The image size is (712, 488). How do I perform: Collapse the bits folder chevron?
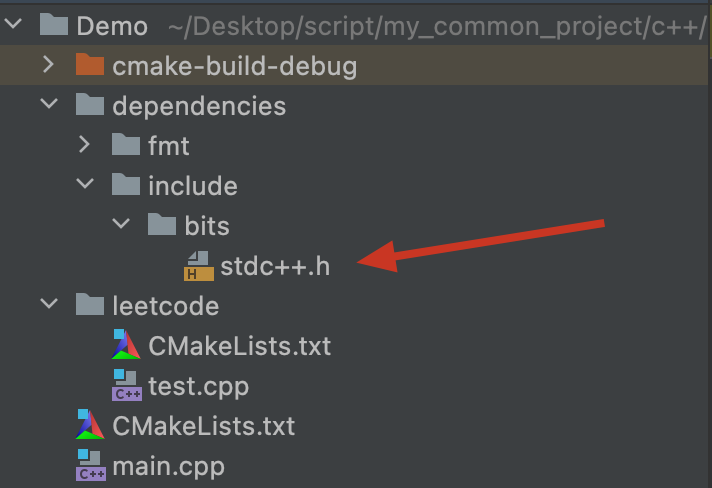121,224
